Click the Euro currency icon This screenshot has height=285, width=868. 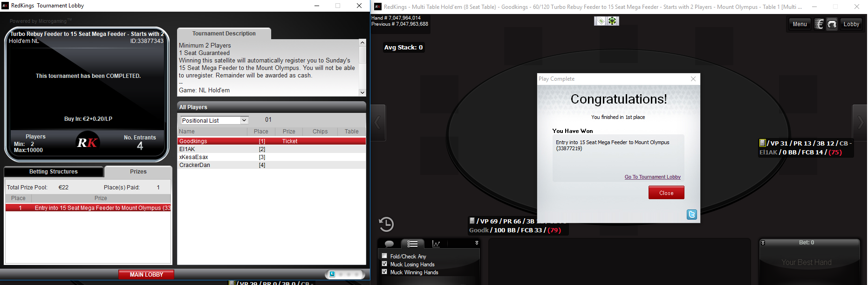coord(819,24)
